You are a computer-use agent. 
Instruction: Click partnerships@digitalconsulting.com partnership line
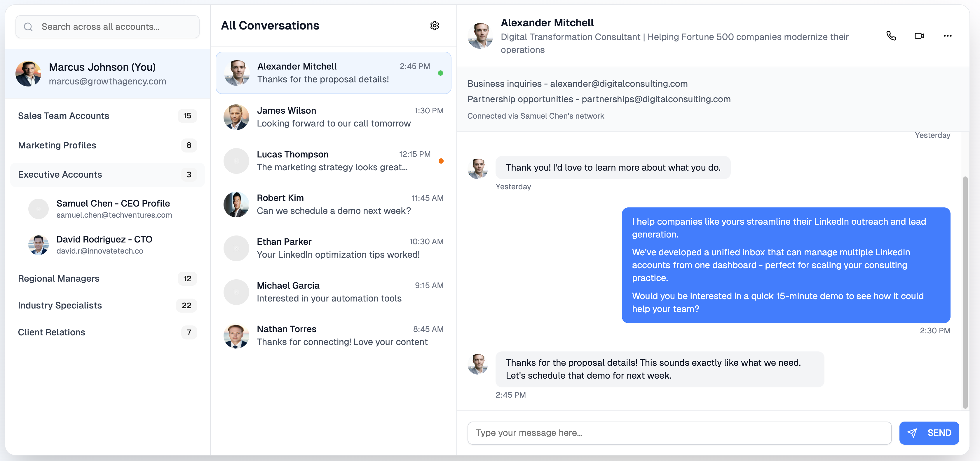[x=599, y=99]
